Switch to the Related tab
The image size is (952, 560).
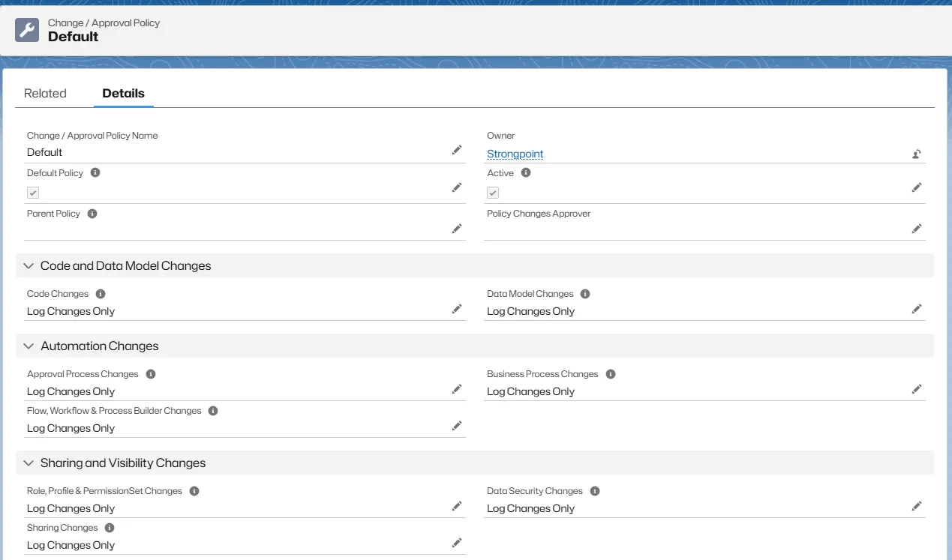[x=45, y=94]
